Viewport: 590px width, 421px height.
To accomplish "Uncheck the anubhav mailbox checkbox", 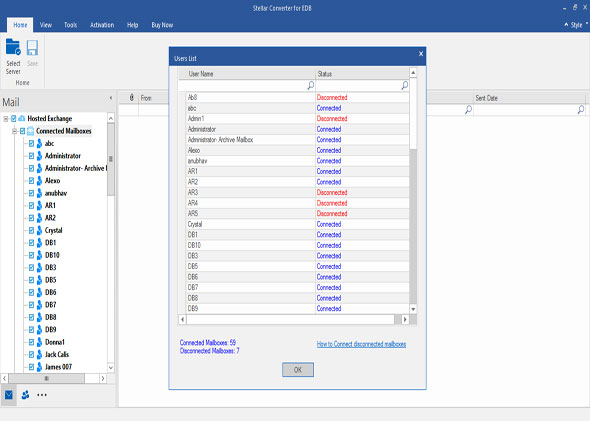I will pos(31,193).
